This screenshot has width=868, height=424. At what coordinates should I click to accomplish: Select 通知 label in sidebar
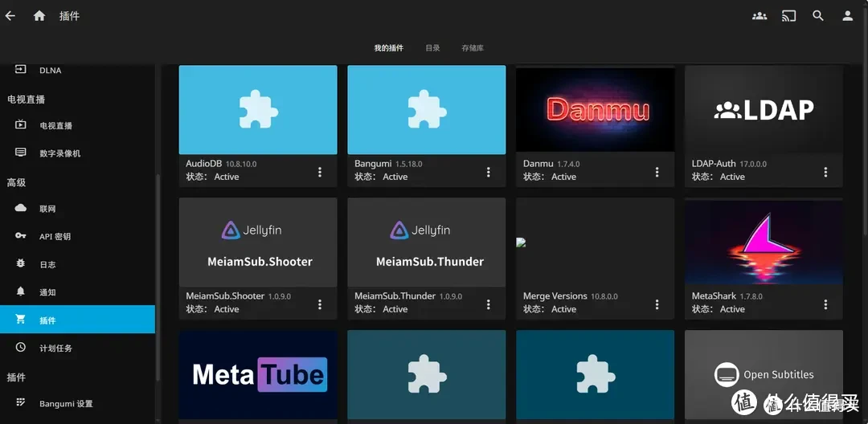coord(47,292)
